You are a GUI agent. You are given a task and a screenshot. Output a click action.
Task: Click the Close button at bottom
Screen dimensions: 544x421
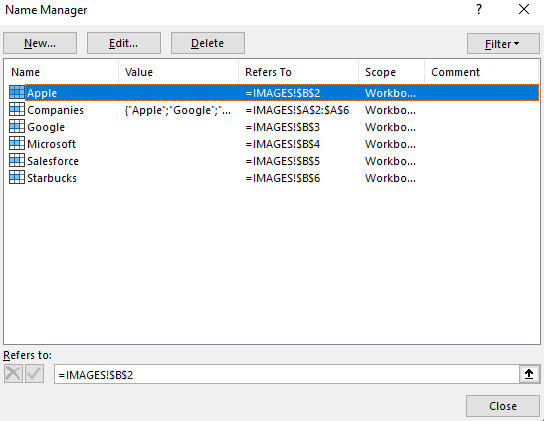(x=503, y=406)
